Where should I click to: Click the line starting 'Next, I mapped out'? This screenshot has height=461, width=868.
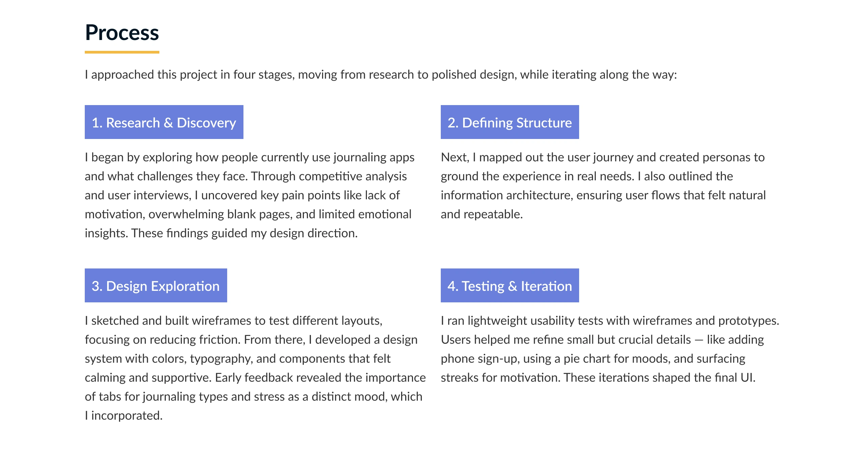pyautogui.click(x=602, y=157)
